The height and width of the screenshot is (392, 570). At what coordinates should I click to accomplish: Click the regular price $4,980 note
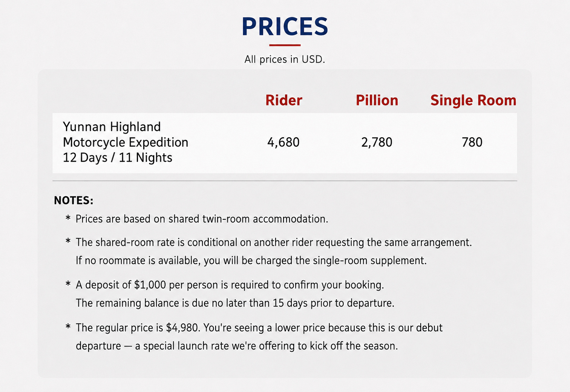point(259,328)
